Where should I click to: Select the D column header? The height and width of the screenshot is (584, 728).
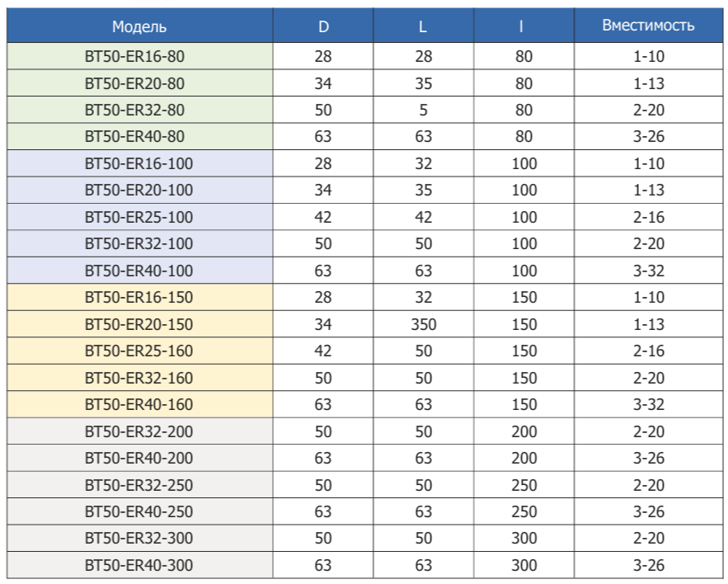(323, 26)
